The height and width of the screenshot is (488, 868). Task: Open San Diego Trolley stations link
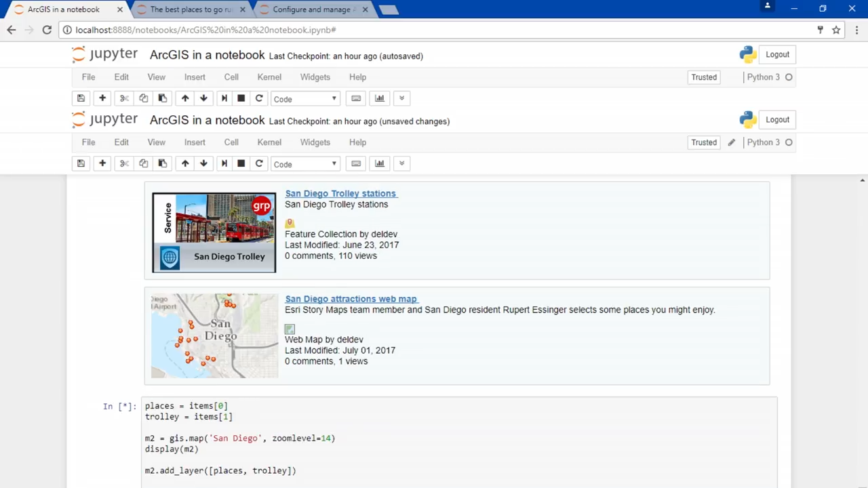(x=340, y=193)
